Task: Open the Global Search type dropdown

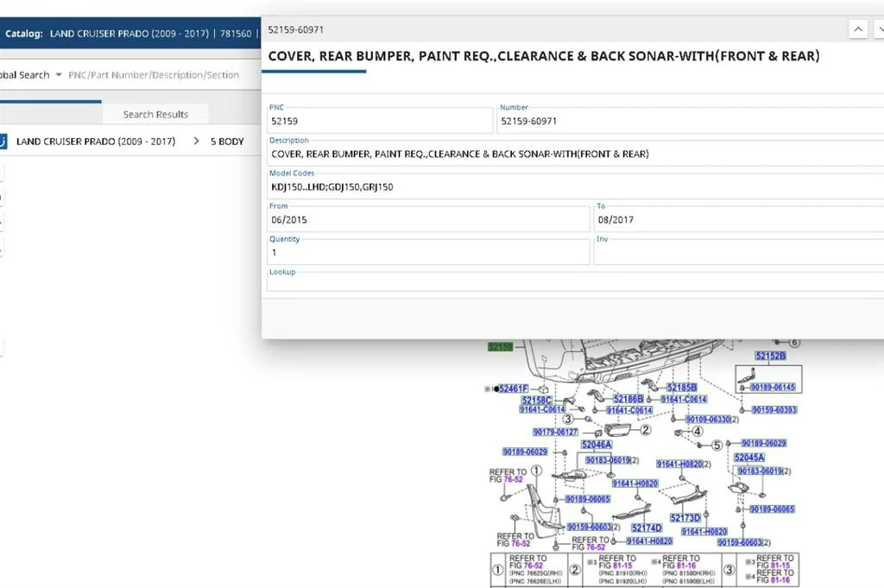Action: click(59, 75)
